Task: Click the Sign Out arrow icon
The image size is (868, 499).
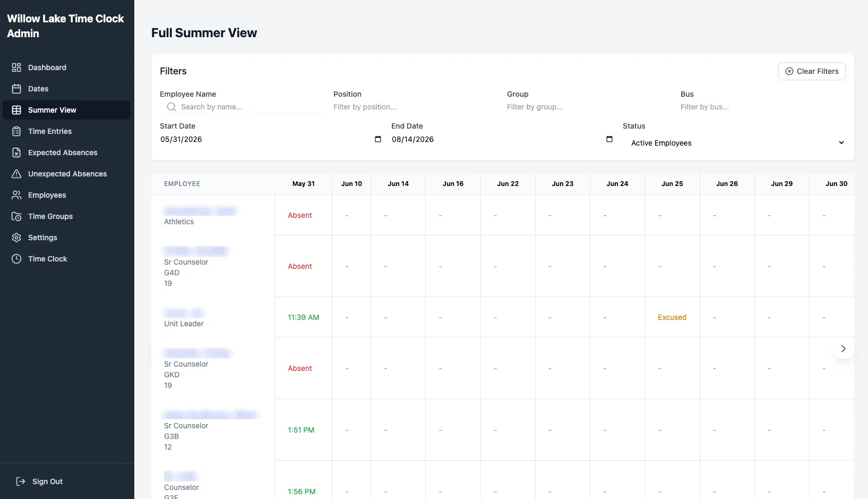Action: pyautogui.click(x=21, y=481)
